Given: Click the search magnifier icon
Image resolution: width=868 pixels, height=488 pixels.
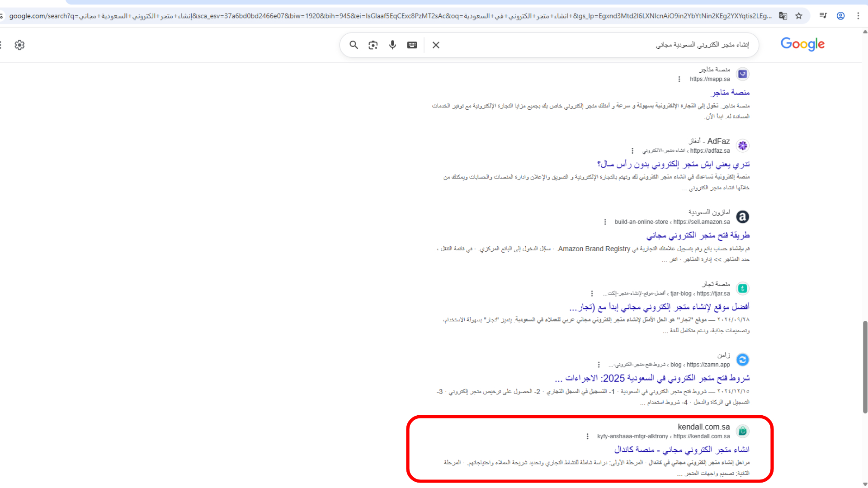Looking at the screenshot, I should point(354,45).
